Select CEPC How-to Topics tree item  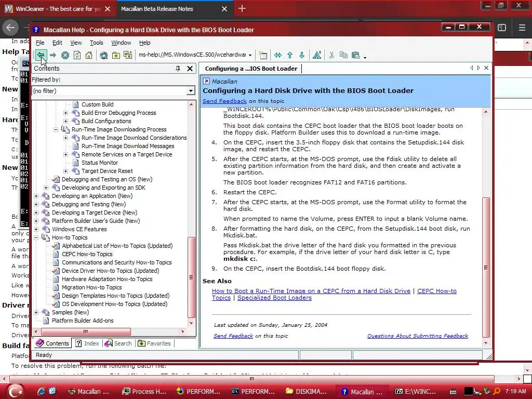click(x=87, y=254)
